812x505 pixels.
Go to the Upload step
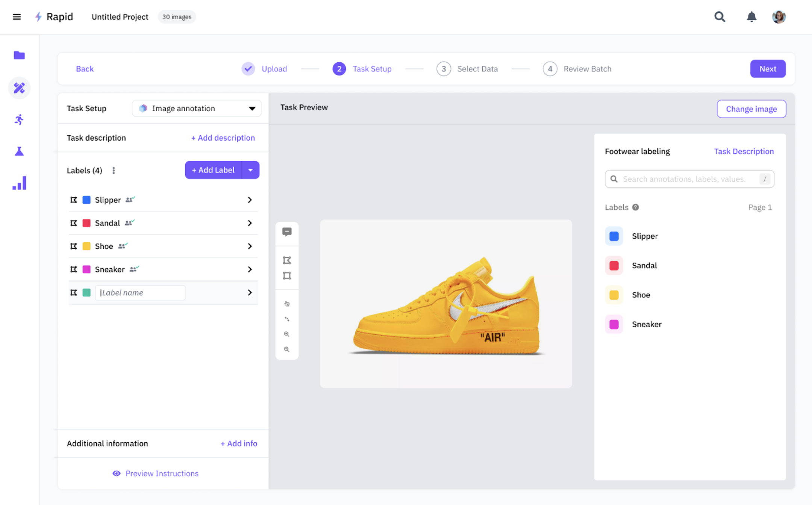pos(264,69)
